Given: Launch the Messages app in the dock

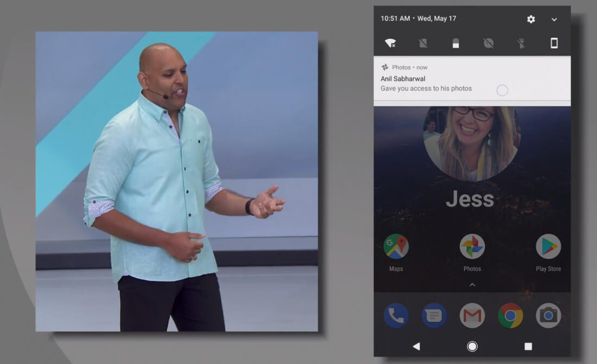Looking at the screenshot, I should click(x=434, y=316).
